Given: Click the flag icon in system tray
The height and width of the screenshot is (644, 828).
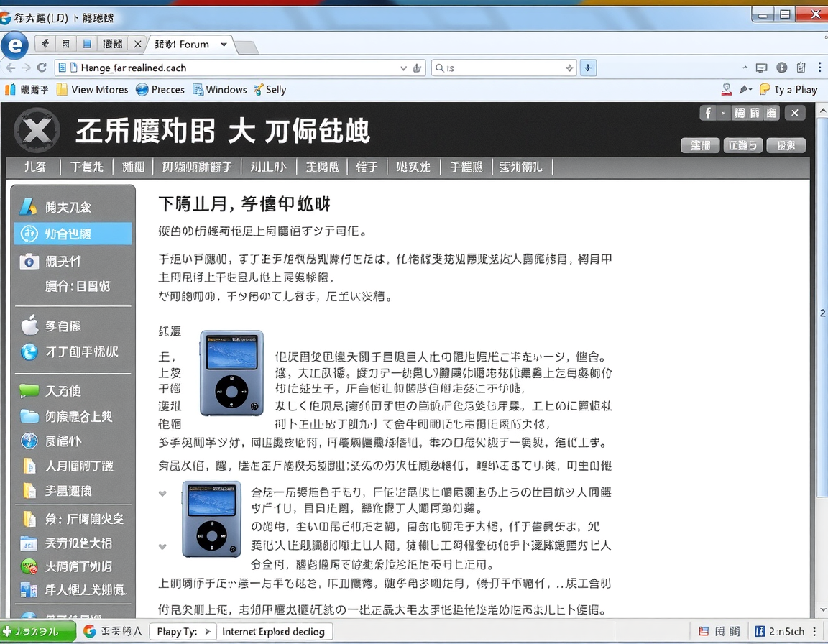Looking at the screenshot, I should pyautogui.click(x=704, y=631).
